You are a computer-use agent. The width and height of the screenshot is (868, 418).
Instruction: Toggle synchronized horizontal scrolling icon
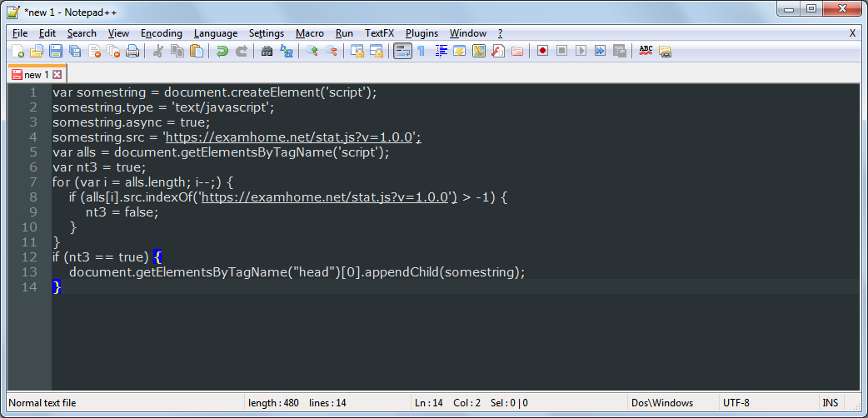pos(377,52)
